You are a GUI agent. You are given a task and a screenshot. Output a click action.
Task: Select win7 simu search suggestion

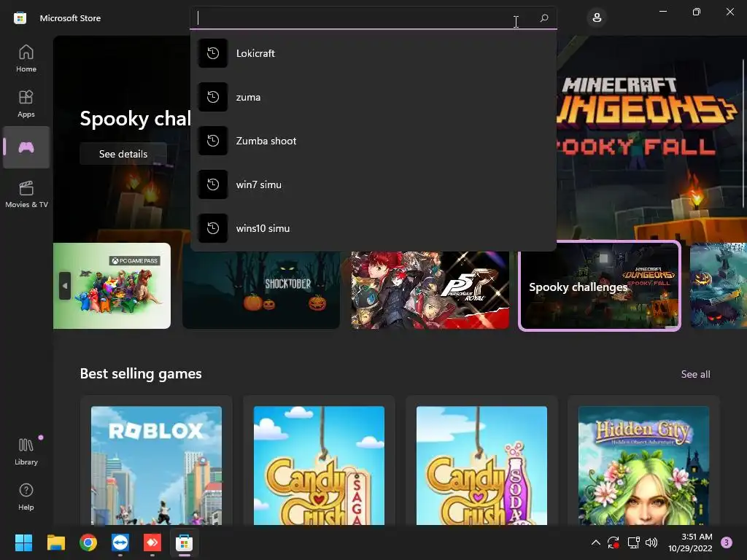click(x=373, y=184)
